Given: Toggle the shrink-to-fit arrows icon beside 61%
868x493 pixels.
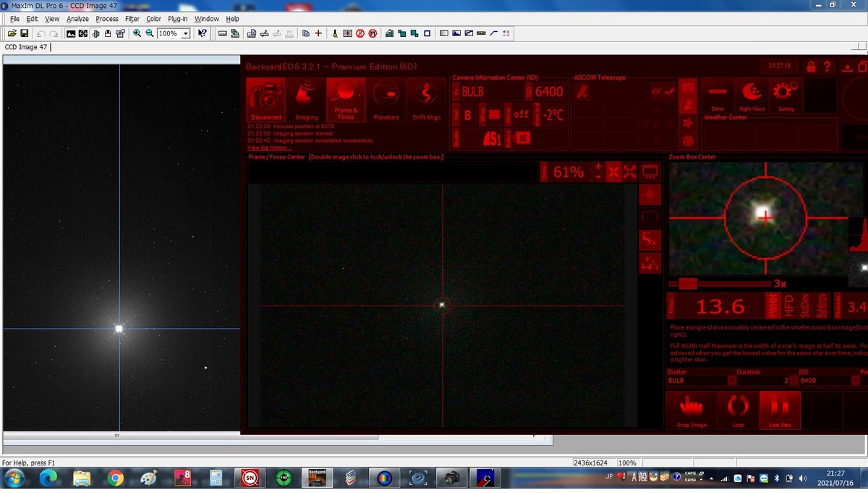Looking at the screenshot, I should coord(613,172).
